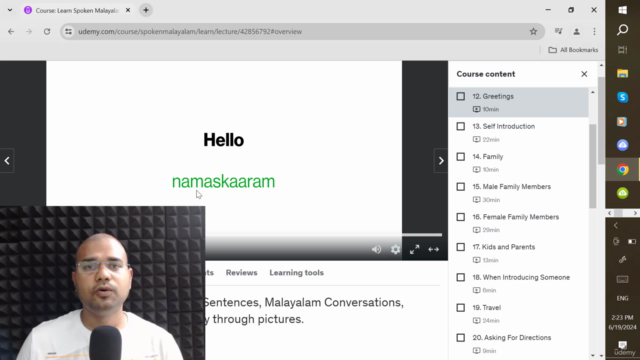Open Chrome three-dot menu
640x360 pixels.
[x=594, y=31]
